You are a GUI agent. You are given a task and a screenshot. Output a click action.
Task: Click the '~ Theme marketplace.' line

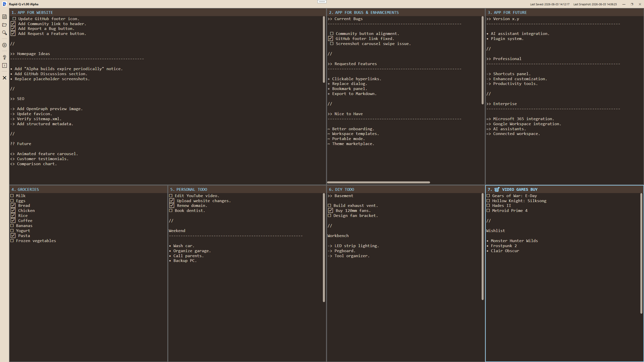coord(351,144)
